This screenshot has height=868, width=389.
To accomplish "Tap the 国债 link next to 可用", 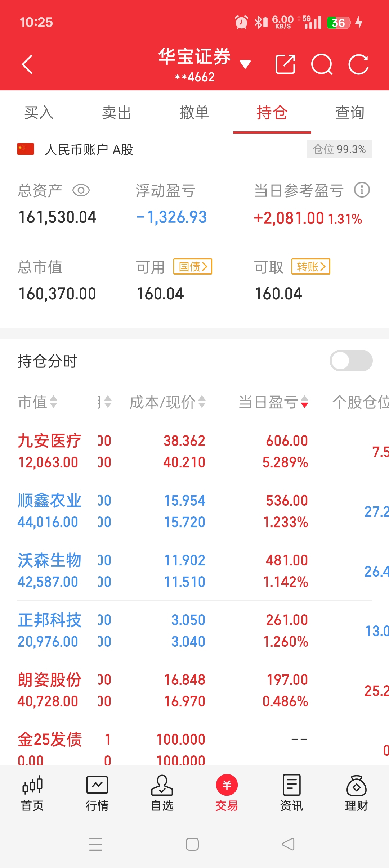I will [x=193, y=267].
